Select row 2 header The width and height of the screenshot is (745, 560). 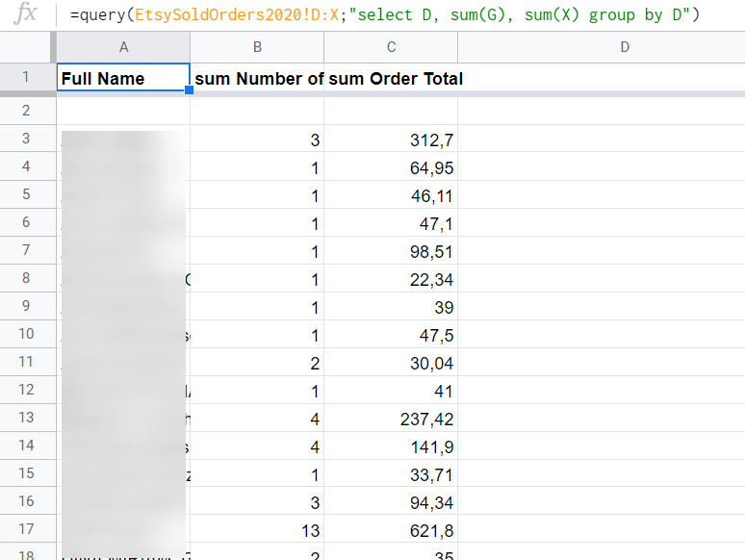coord(26,111)
